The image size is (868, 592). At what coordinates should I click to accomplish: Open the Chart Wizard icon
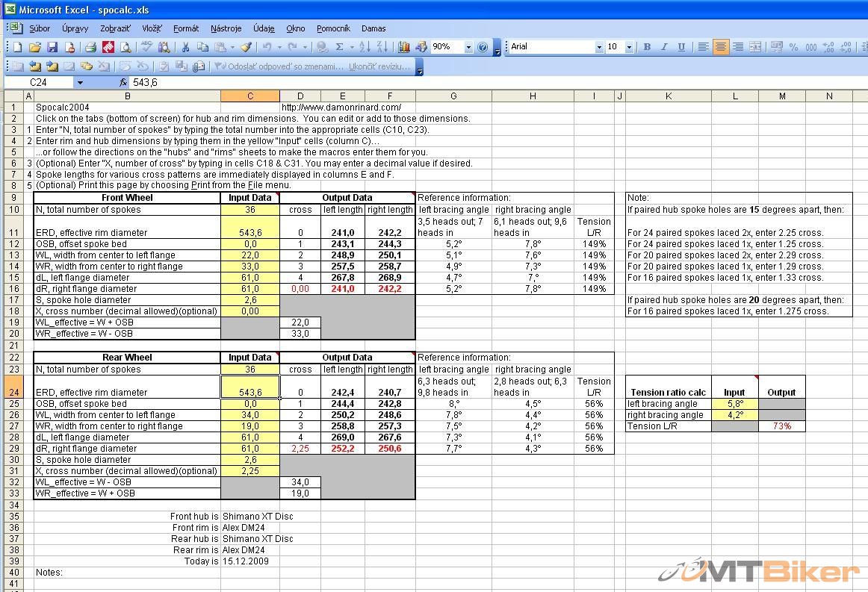click(x=404, y=47)
